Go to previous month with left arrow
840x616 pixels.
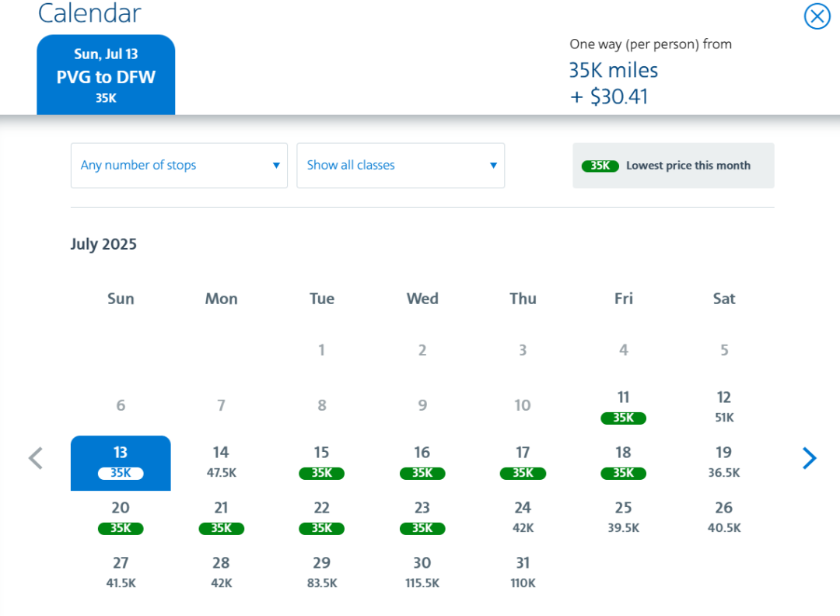tap(36, 458)
